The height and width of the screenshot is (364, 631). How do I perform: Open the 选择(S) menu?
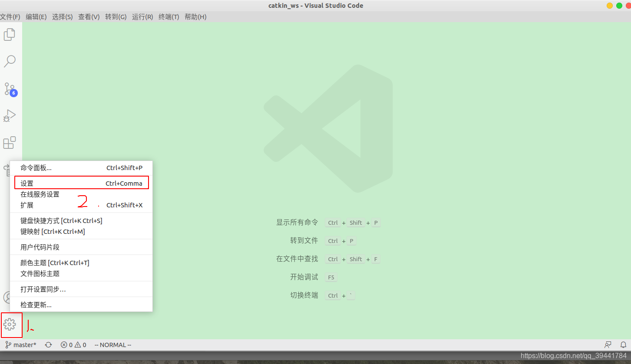coord(63,17)
